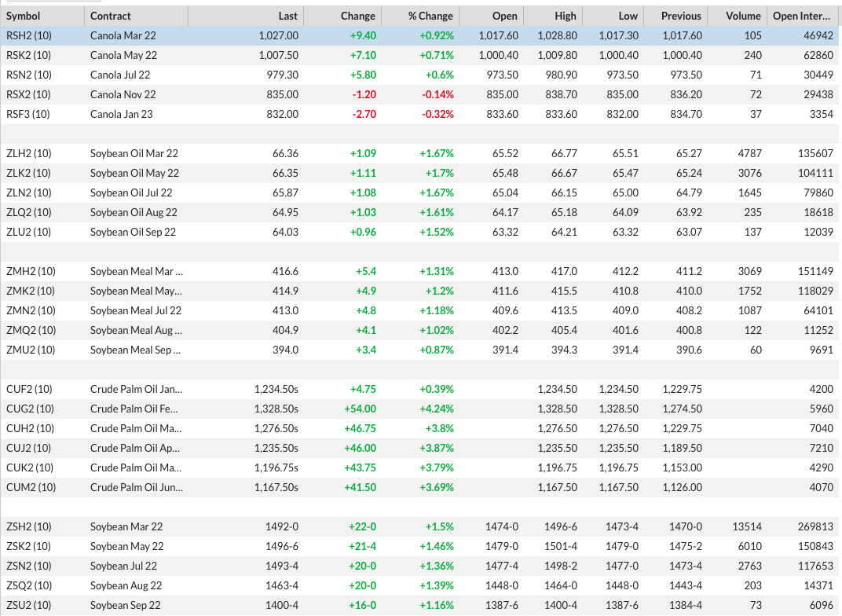The image size is (842, 616).
Task: Click the Last column header
Action: [x=287, y=16]
